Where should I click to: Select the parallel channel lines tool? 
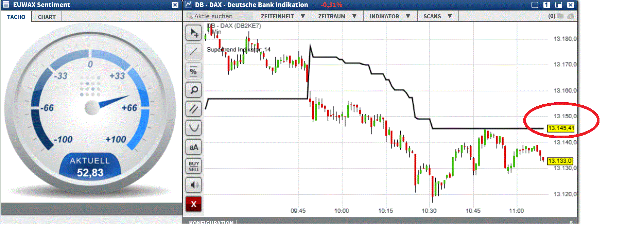(x=194, y=109)
